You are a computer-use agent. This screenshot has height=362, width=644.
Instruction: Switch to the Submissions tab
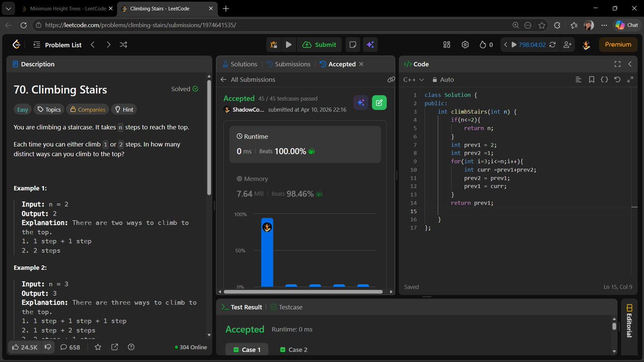[x=288, y=64]
